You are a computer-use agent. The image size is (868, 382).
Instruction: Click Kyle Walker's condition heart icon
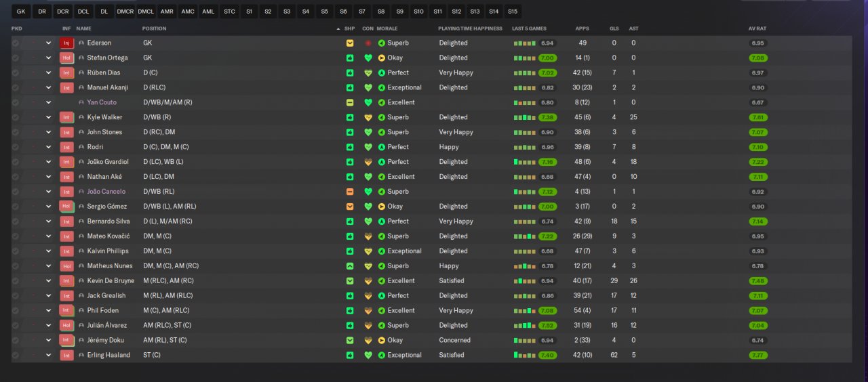coord(368,117)
